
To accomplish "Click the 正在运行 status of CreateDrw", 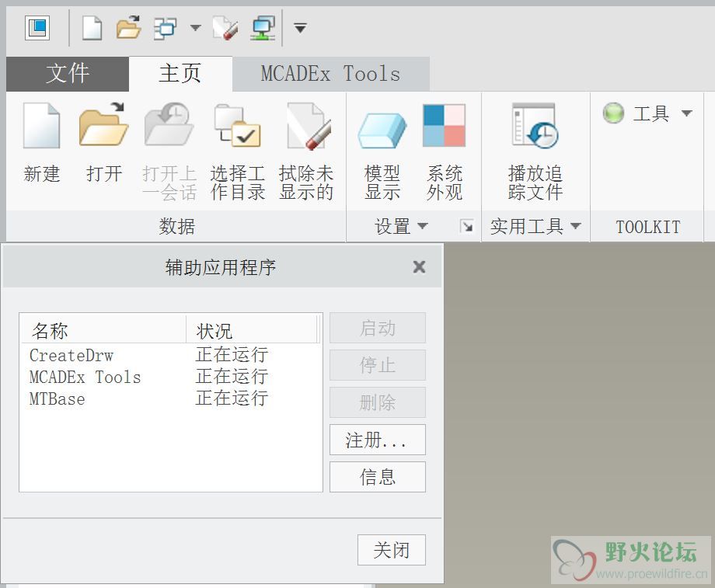I will coord(232,355).
